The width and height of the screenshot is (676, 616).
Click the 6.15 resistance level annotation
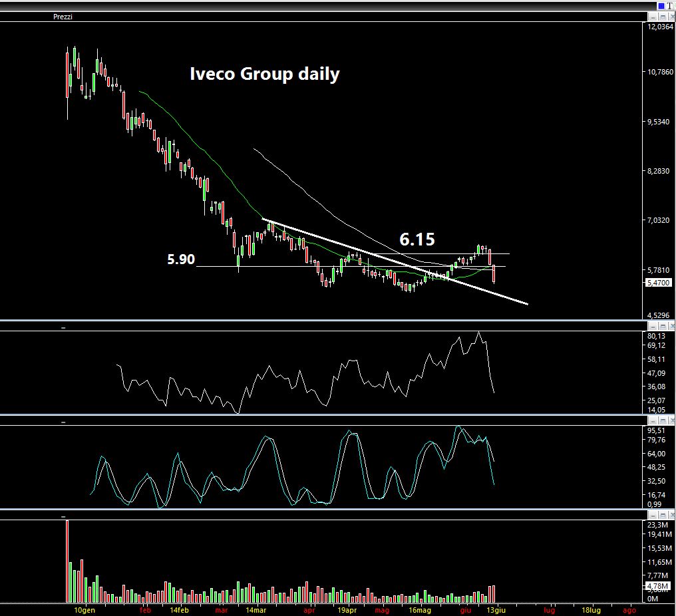pos(417,239)
